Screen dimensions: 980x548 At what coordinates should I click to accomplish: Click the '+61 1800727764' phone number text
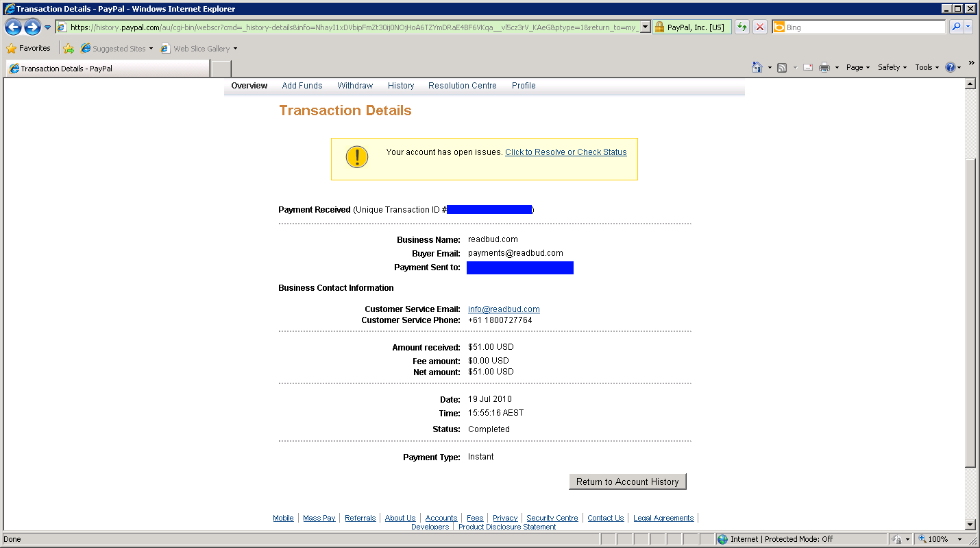[500, 320]
